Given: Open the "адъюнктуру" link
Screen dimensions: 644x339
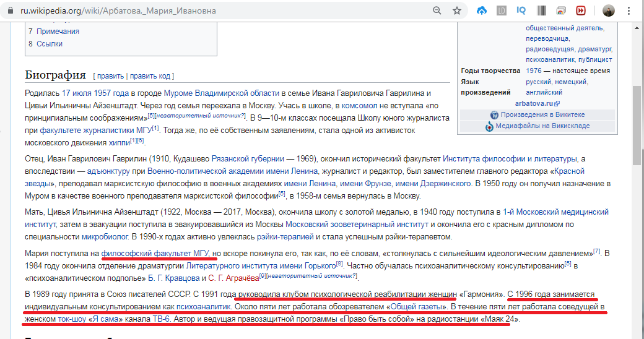Looking at the screenshot, I should (108, 171).
